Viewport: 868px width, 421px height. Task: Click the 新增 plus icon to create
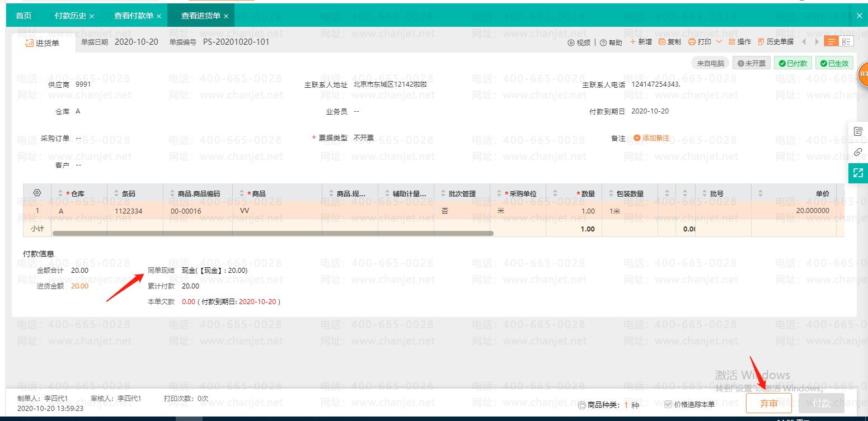click(x=632, y=42)
